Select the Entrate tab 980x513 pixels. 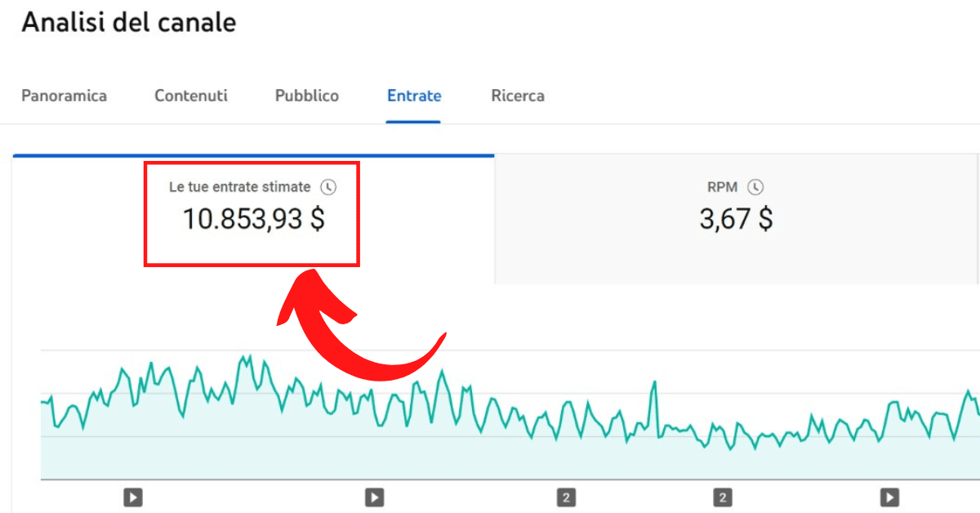point(414,96)
